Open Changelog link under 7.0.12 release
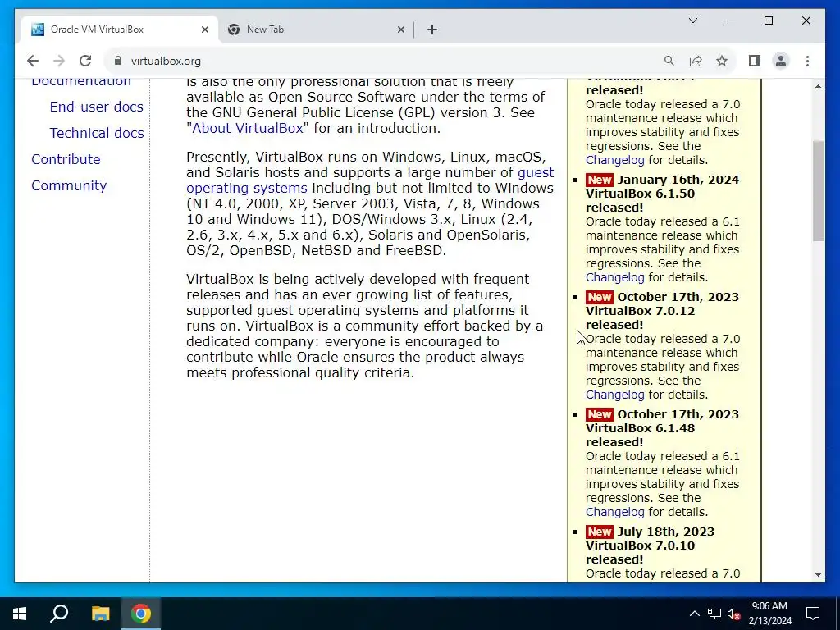This screenshot has width=840, height=630. pyautogui.click(x=614, y=395)
